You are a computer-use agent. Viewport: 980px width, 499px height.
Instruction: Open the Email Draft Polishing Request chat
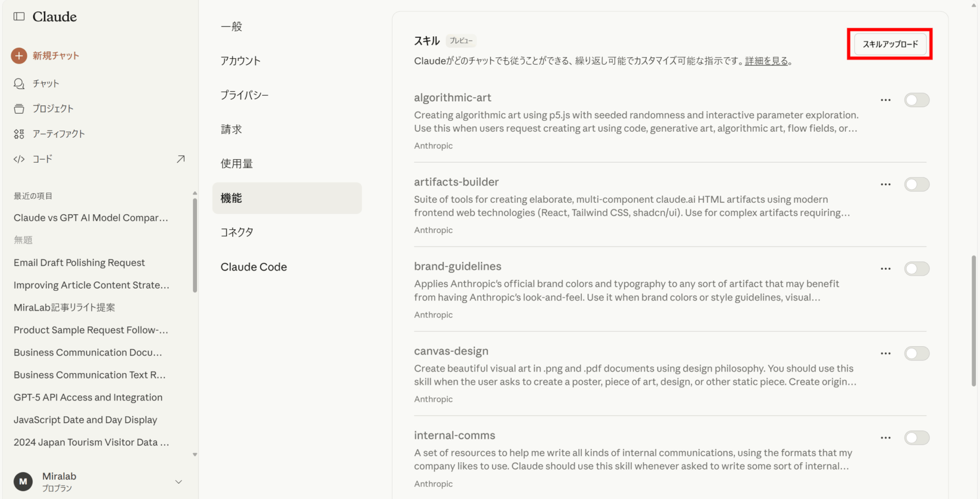[79, 263]
